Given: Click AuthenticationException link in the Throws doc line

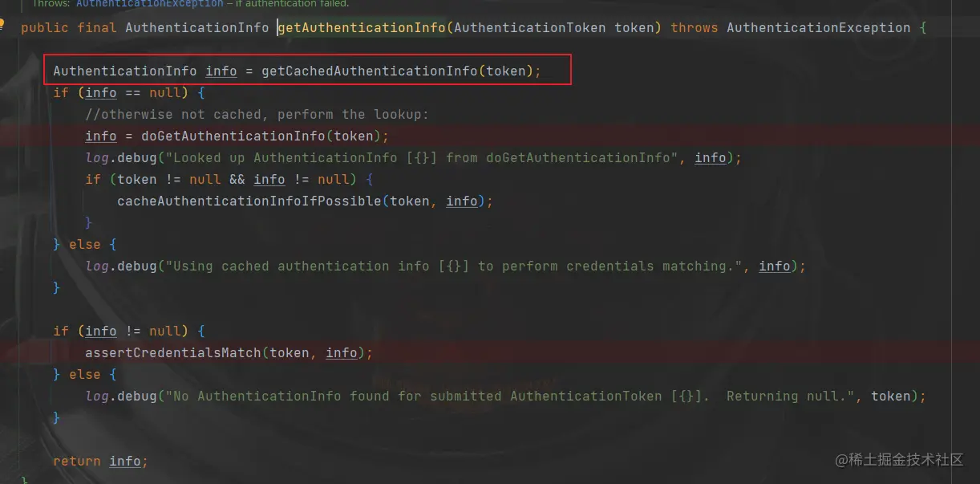Looking at the screenshot, I should coord(150,4).
